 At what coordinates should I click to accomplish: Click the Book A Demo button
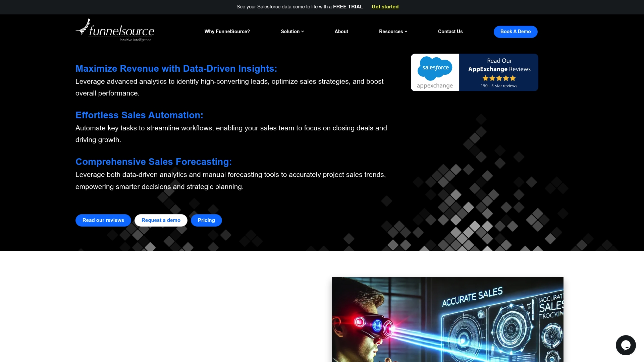click(516, 32)
